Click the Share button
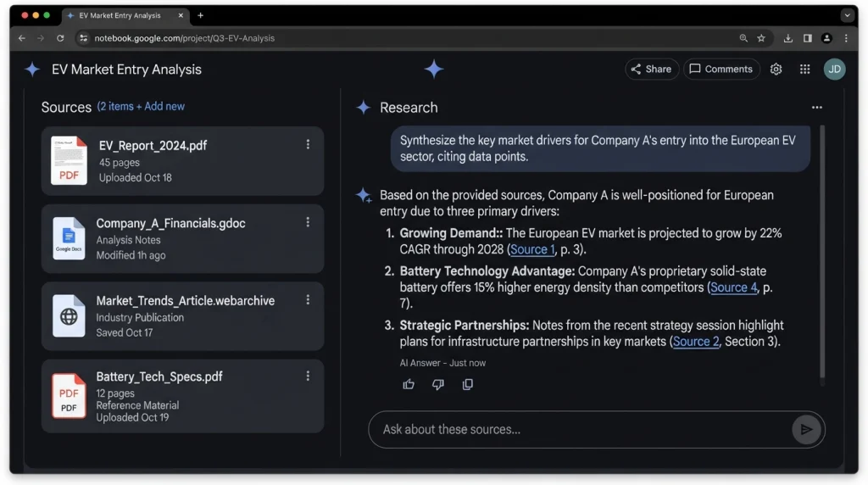868x485 pixels. (x=652, y=70)
